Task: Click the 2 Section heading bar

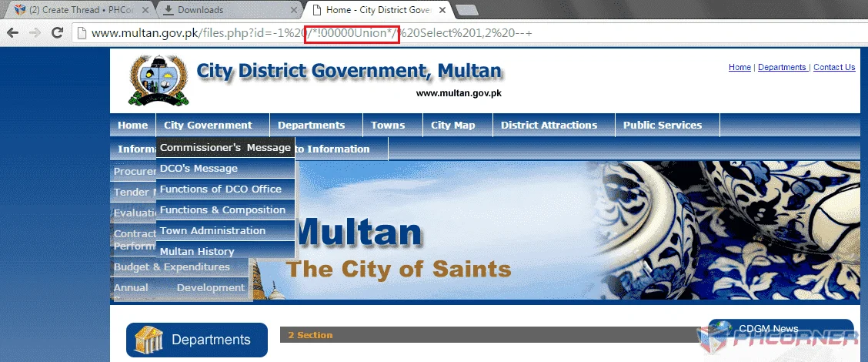Action: pyautogui.click(x=496, y=335)
